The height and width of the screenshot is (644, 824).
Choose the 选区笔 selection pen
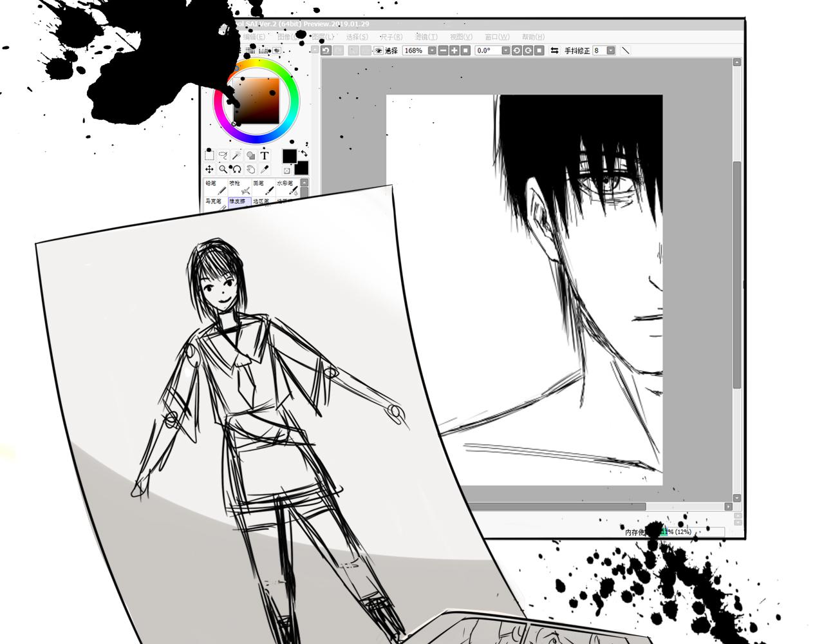coord(263,200)
